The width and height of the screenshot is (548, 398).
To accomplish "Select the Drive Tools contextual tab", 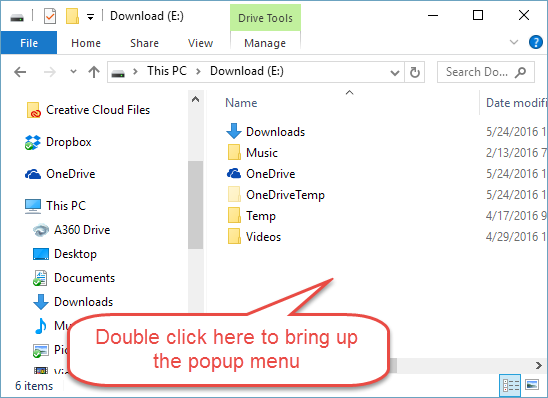I will pos(265,18).
